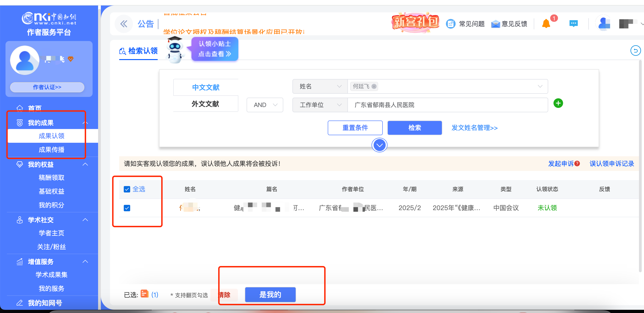
Task: Click the user avatar icon top right
Action: pos(603,23)
